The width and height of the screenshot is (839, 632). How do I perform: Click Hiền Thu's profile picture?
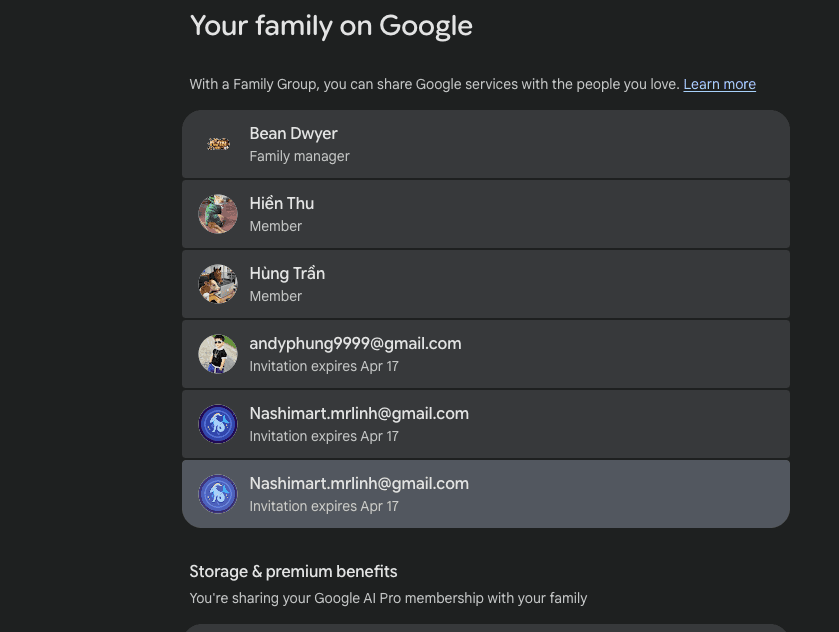click(218, 214)
